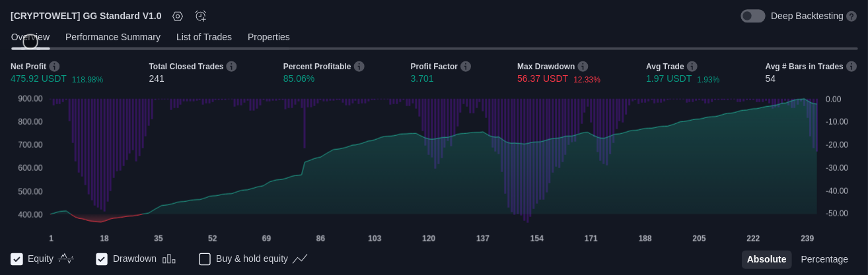Click info icon next to Avg Trade
868x275 pixels.
click(x=692, y=67)
